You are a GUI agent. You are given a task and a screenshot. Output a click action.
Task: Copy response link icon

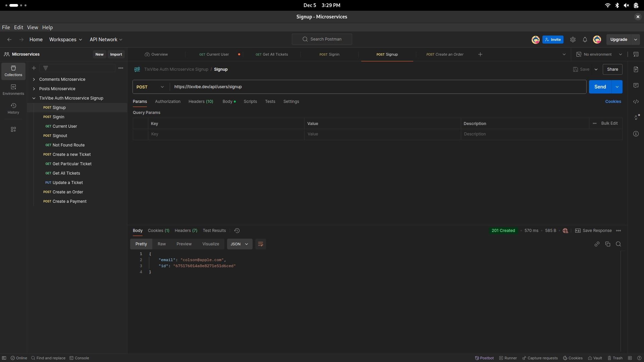pos(597,244)
